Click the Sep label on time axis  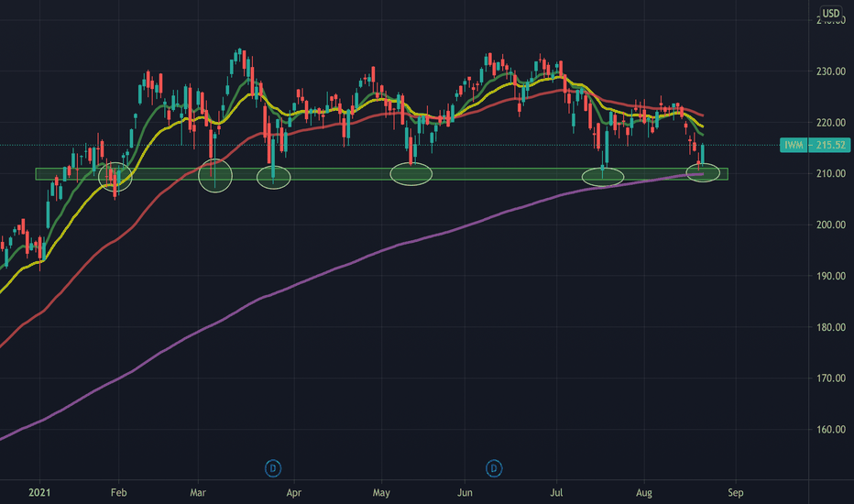735,493
